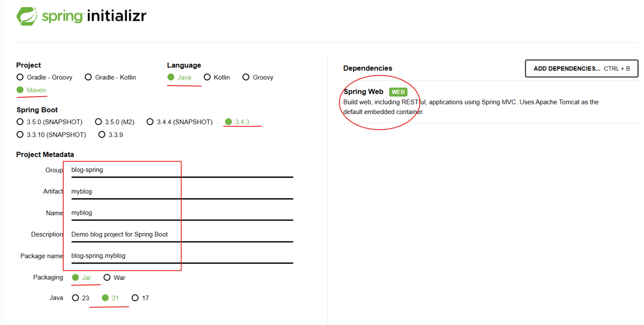This screenshot has width=644, height=325.
Task: Edit the Description input field
Action: click(x=182, y=234)
